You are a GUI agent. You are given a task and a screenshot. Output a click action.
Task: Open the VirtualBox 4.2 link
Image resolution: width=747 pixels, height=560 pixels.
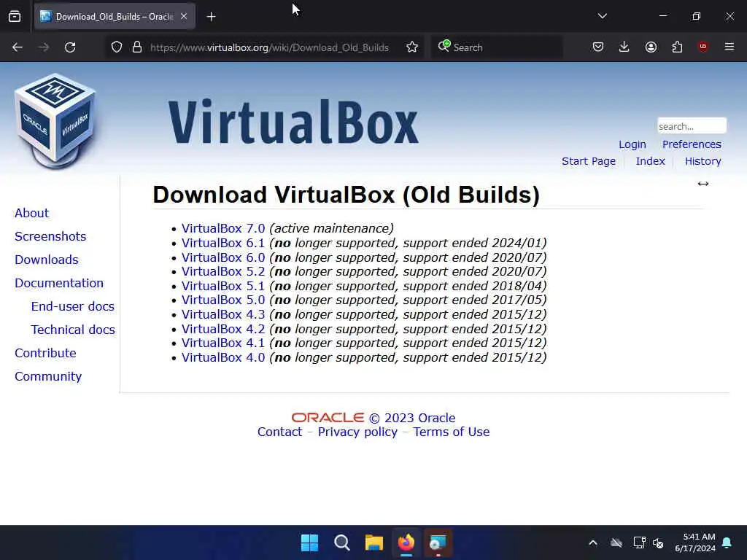(223, 329)
